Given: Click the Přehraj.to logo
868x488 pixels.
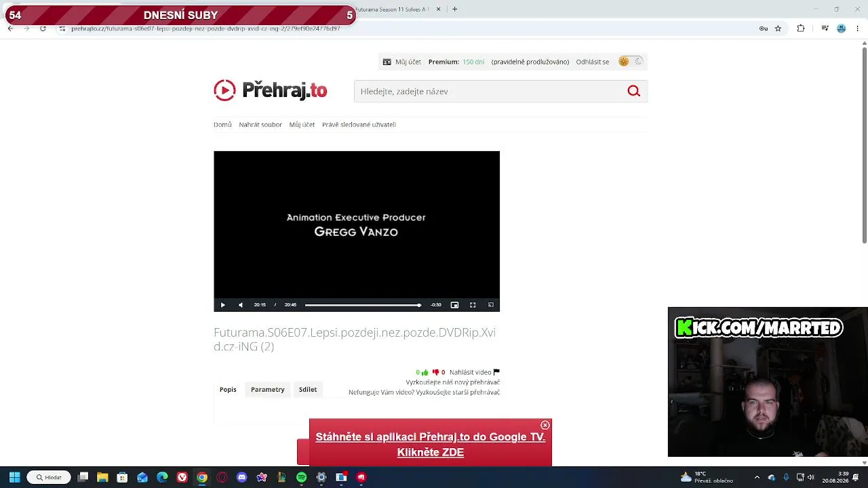Looking at the screenshot, I should (271, 90).
